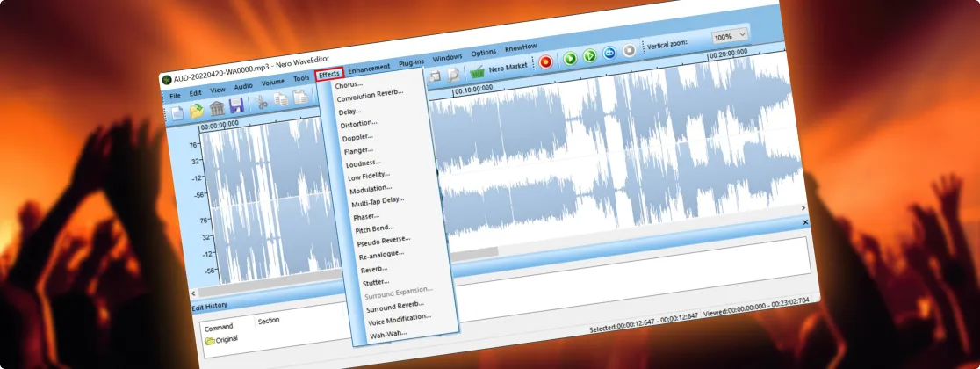Click the Section column header in Edit History
980x369 pixels.
(x=269, y=320)
